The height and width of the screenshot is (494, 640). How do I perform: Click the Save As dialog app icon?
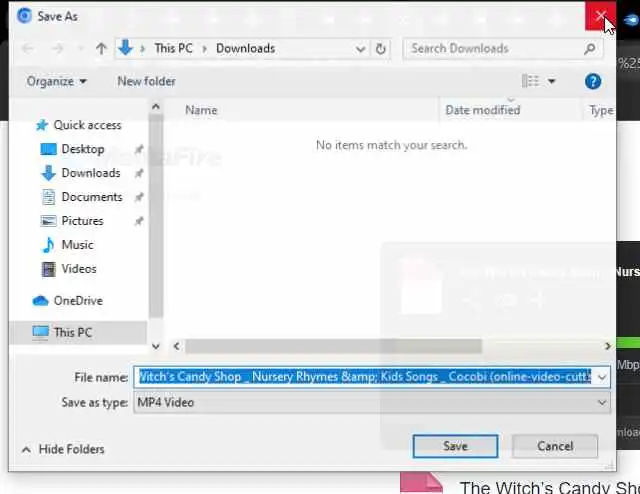[x=24, y=16]
